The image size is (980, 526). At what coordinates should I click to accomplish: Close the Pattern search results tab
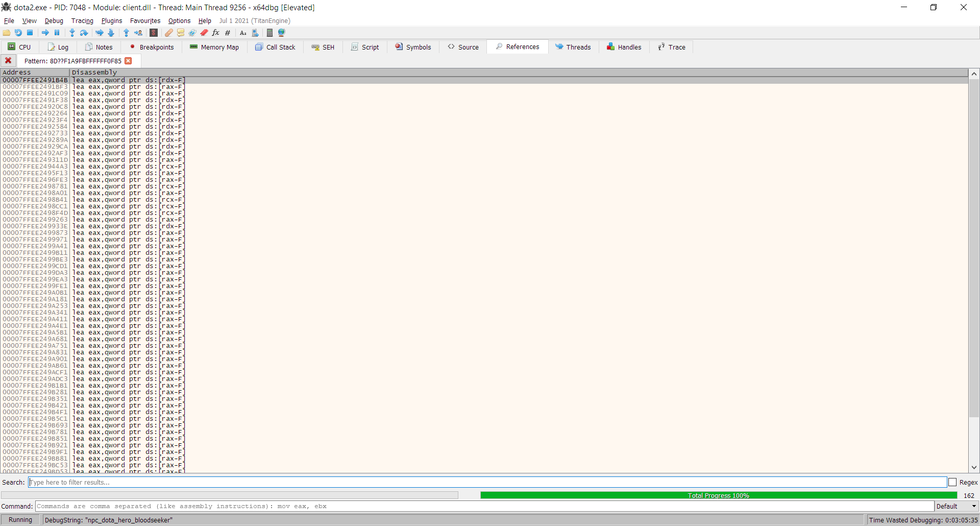[129, 61]
